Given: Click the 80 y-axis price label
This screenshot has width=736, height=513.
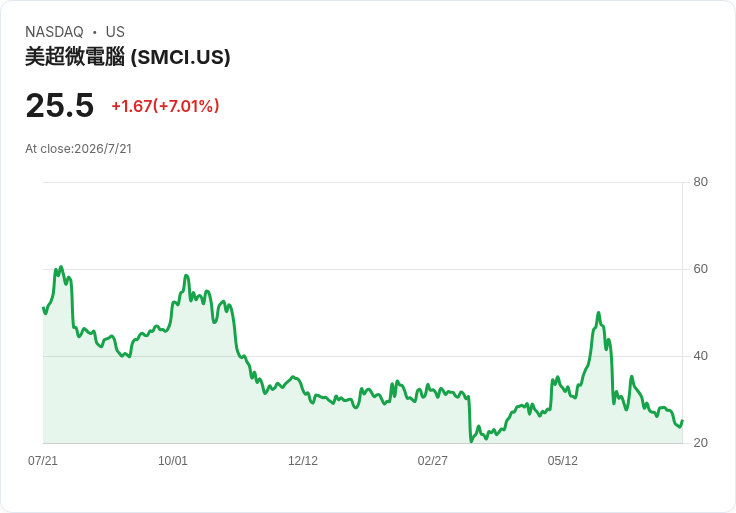Looking at the screenshot, I should 700,182.
